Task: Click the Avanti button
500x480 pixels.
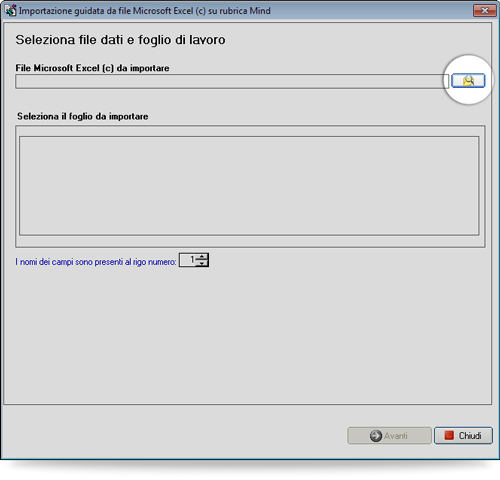Action: [389, 436]
